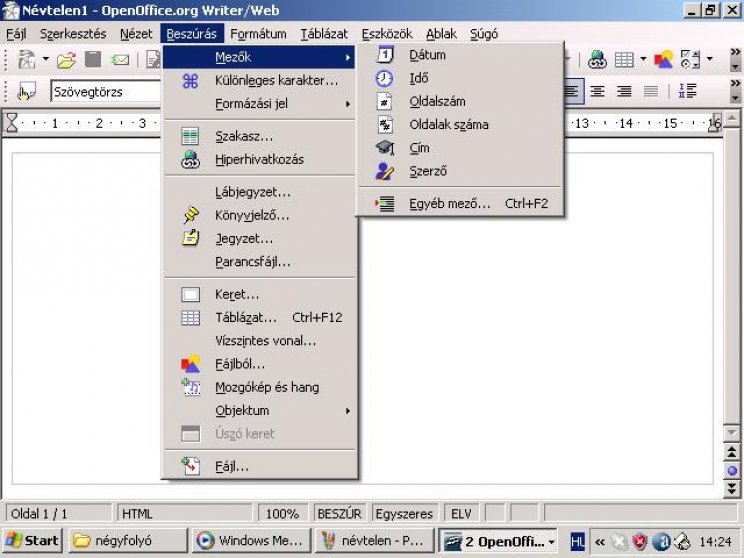Choose Oldalak száma page count field
Screen dimensions: 744x558
coord(460,125)
